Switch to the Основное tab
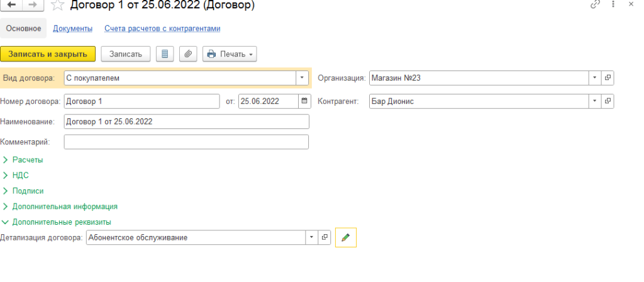Image resolution: width=644 pixels, height=282 pixels. coord(23,28)
